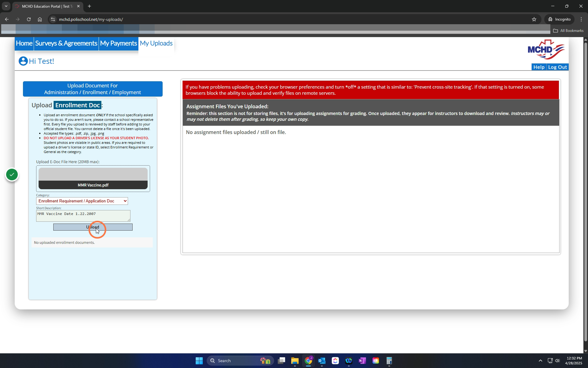The width and height of the screenshot is (588, 368).
Task: Click the Chrome taskbar icon
Action: point(308,361)
